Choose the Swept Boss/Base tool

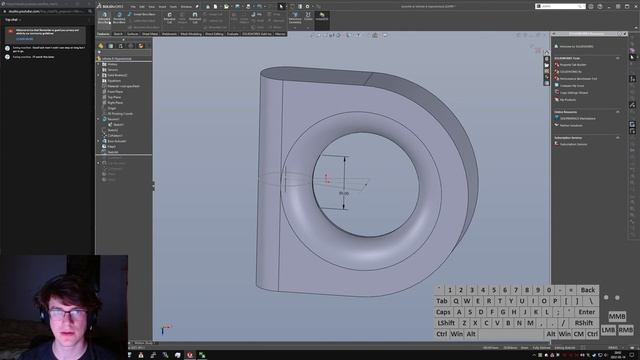(x=142, y=14)
